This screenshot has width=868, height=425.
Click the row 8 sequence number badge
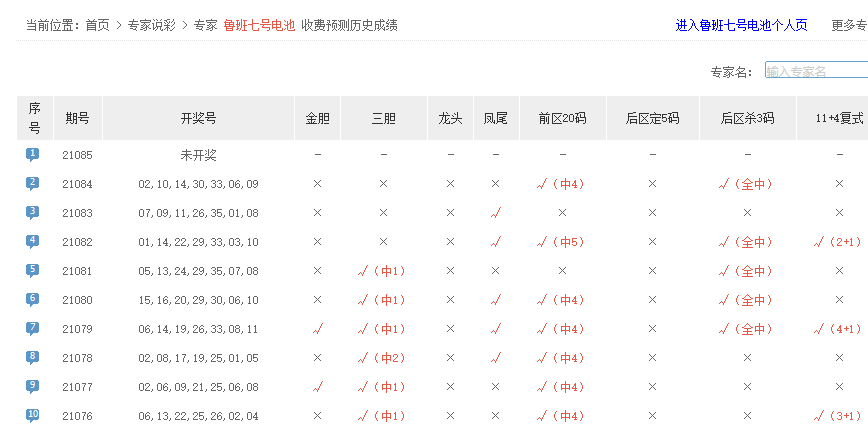(x=33, y=358)
